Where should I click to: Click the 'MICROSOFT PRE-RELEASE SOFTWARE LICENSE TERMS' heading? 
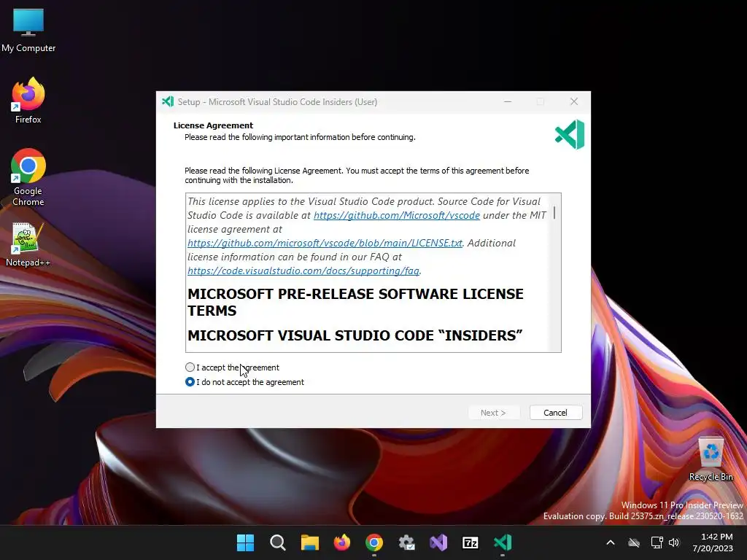[355, 302]
